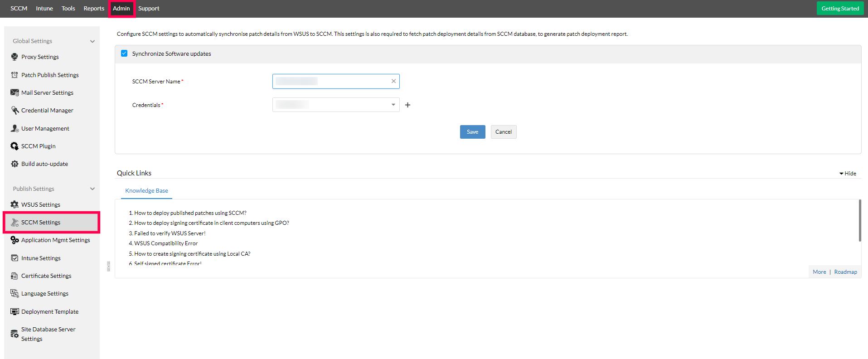868x359 pixels.
Task: Open the GPO signing certificate article
Action: (x=212, y=223)
